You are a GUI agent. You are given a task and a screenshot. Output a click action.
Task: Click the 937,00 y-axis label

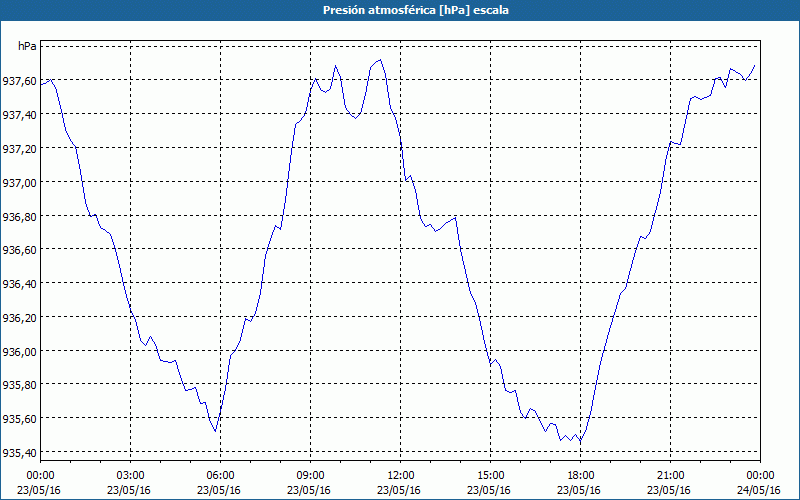coord(19,182)
